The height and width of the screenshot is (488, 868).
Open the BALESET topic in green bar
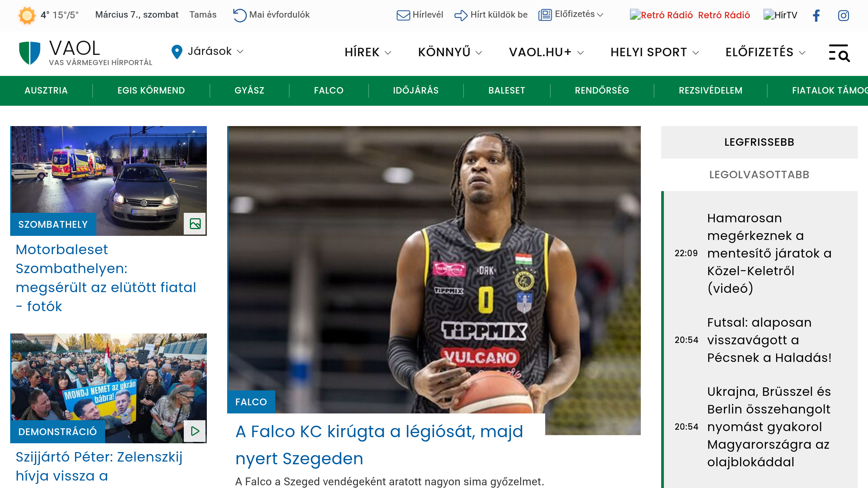coord(507,90)
